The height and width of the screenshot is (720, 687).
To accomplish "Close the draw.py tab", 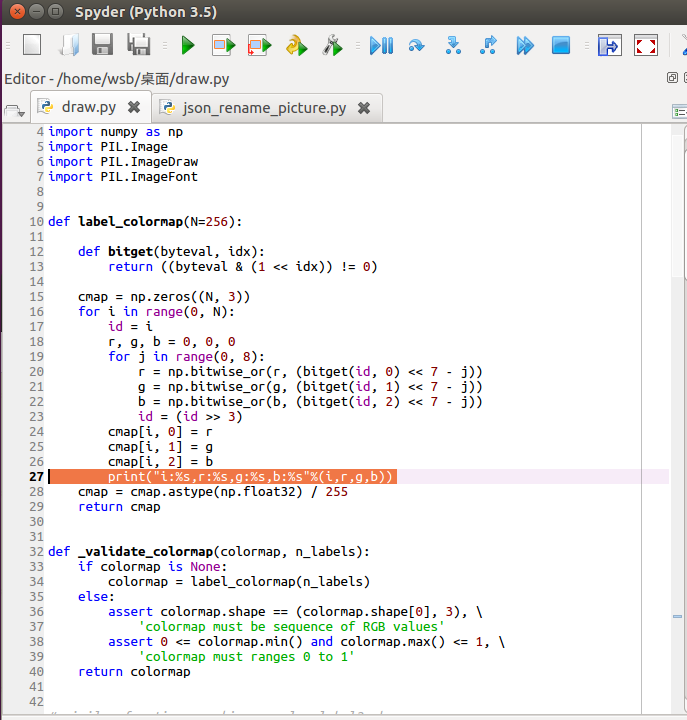I will pos(134,107).
